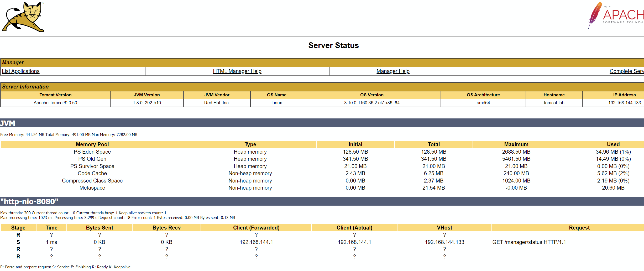Click the Tomcat Version column header

55,95
